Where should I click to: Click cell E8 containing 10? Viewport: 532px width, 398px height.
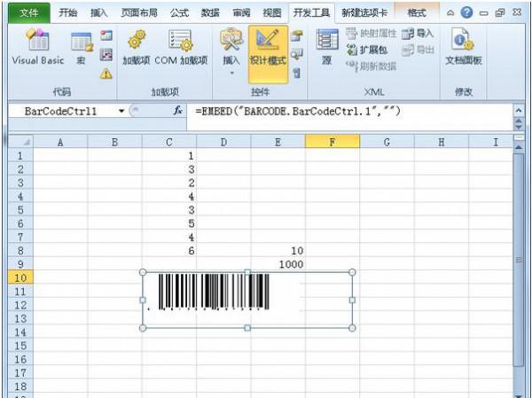(x=278, y=250)
